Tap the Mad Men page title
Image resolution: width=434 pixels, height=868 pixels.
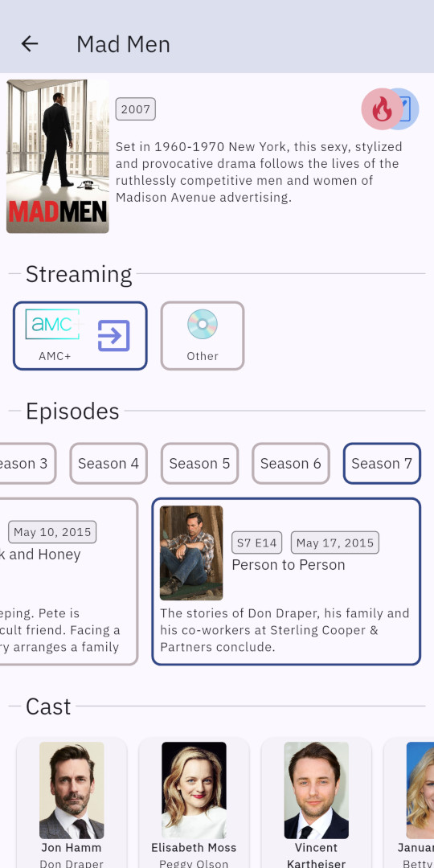click(x=123, y=44)
